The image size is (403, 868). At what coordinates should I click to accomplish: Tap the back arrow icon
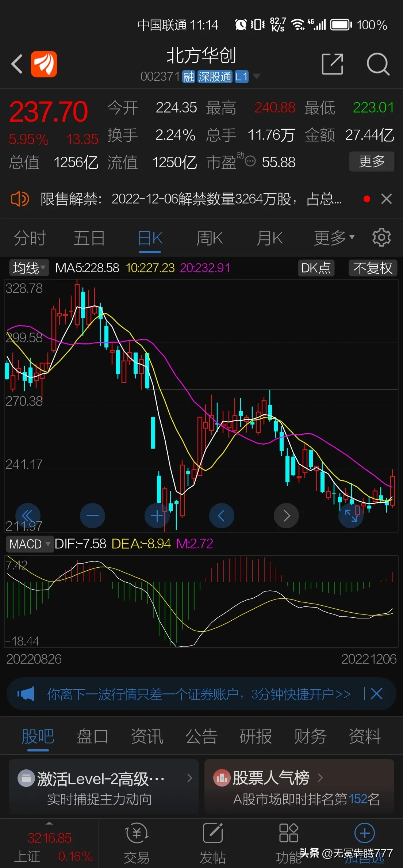point(17,64)
